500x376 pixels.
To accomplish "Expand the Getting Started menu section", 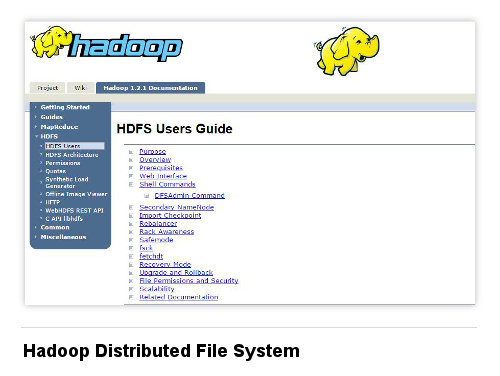I will point(65,107).
